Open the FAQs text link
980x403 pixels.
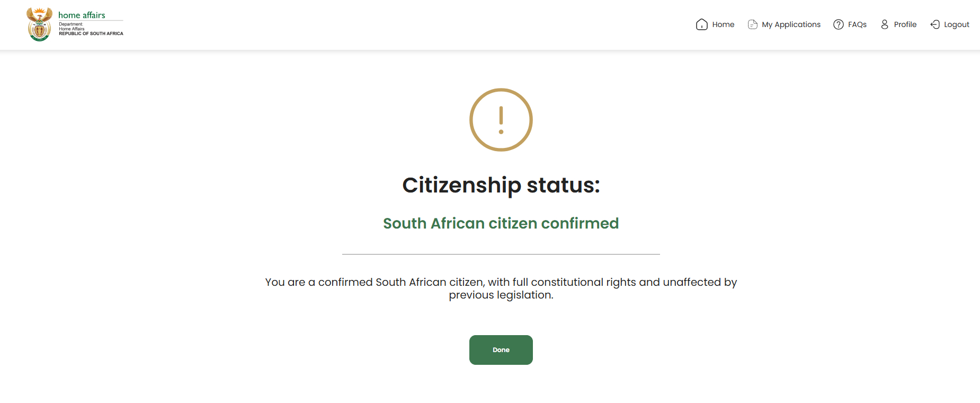click(x=857, y=24)
